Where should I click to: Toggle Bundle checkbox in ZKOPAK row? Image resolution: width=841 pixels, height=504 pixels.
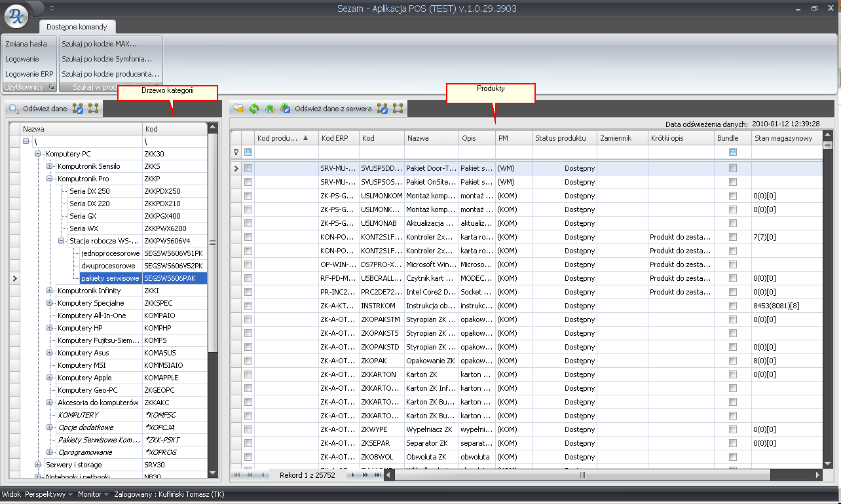pyautogui.click(x=733, y=361)
